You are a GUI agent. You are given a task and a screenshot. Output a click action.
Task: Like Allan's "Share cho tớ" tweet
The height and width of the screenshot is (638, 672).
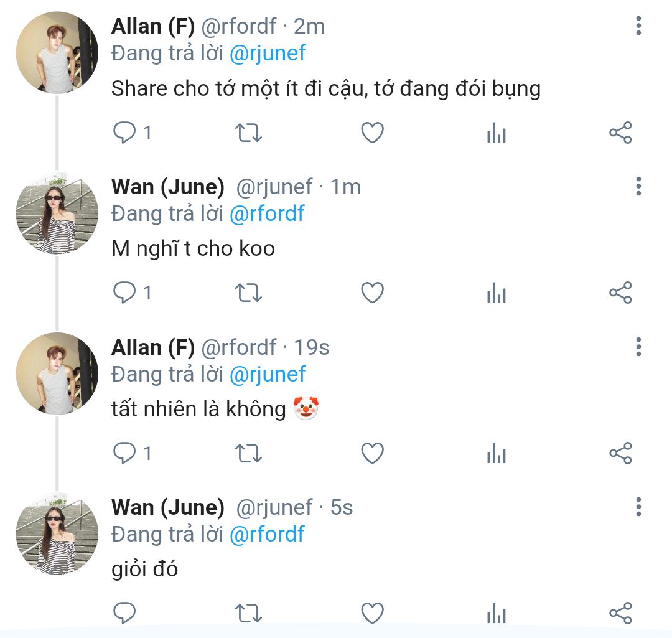point(372,133)
